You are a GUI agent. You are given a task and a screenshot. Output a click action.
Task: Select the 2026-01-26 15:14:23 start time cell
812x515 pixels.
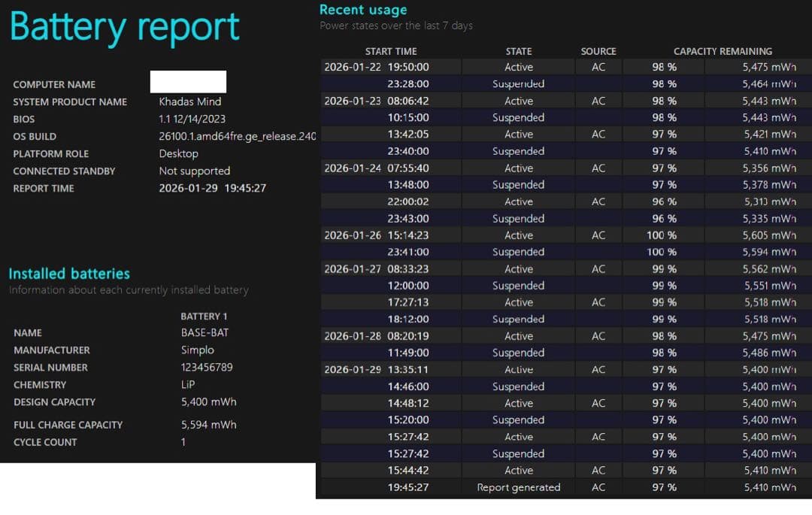[x=377, y=235]
